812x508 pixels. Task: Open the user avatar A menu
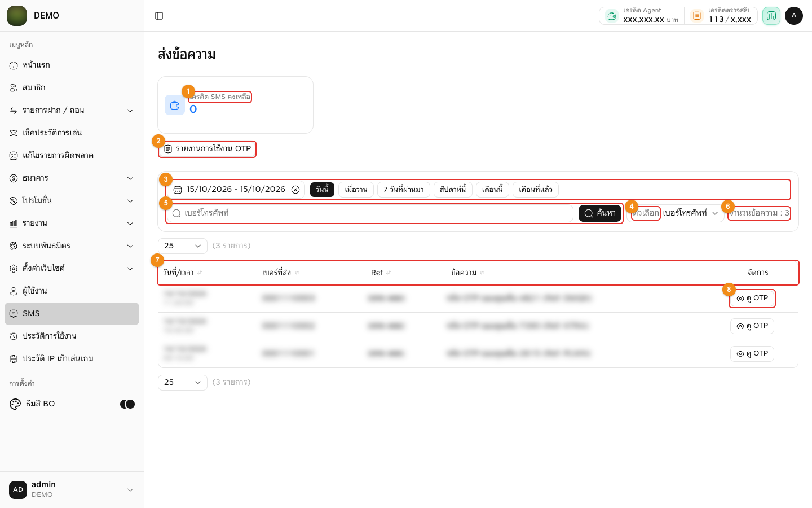click(x=794, y=16)
